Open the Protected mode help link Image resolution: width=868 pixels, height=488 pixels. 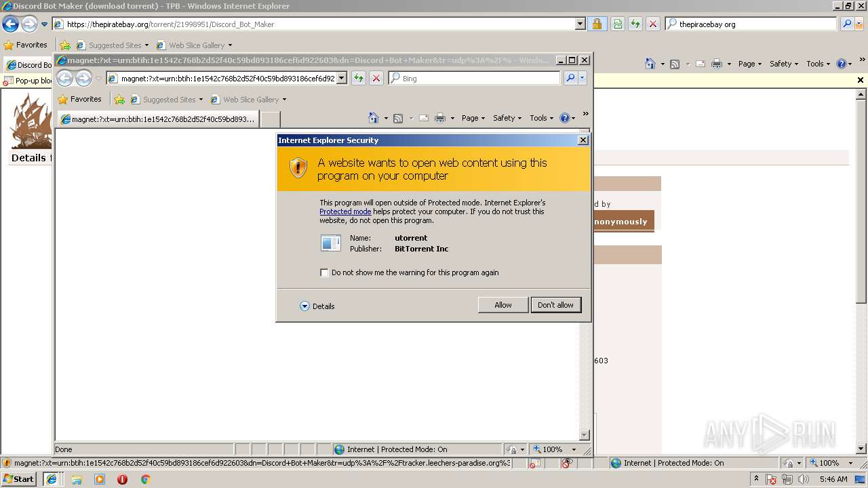click(345, 211)
